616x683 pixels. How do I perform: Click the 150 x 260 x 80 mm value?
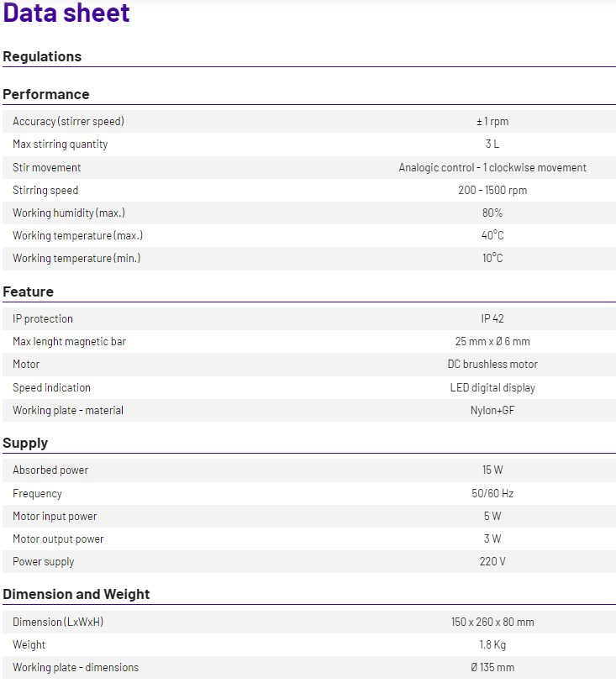pyautogui.click(x=492, y=622)
